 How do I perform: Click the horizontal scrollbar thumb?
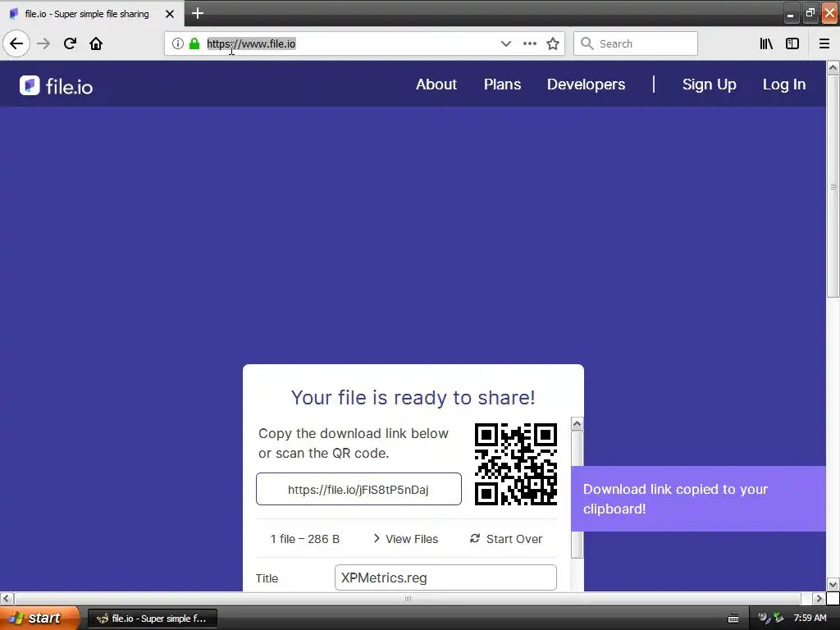(408, 598)
